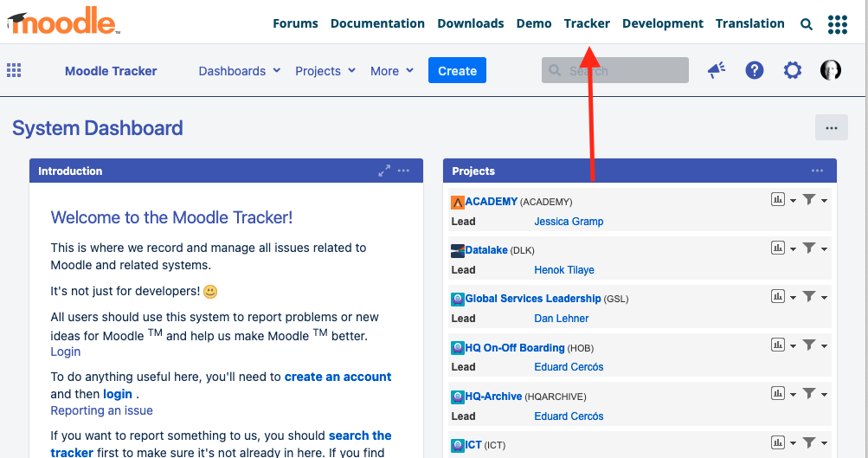Open filter funnel icon for Global Services Leadership
This screenshot has width=868, height=458.
tap(809, 296)
